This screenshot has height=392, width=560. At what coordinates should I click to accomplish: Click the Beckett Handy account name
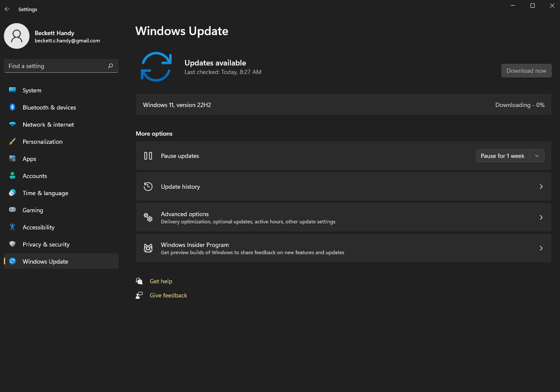point(54,33)
